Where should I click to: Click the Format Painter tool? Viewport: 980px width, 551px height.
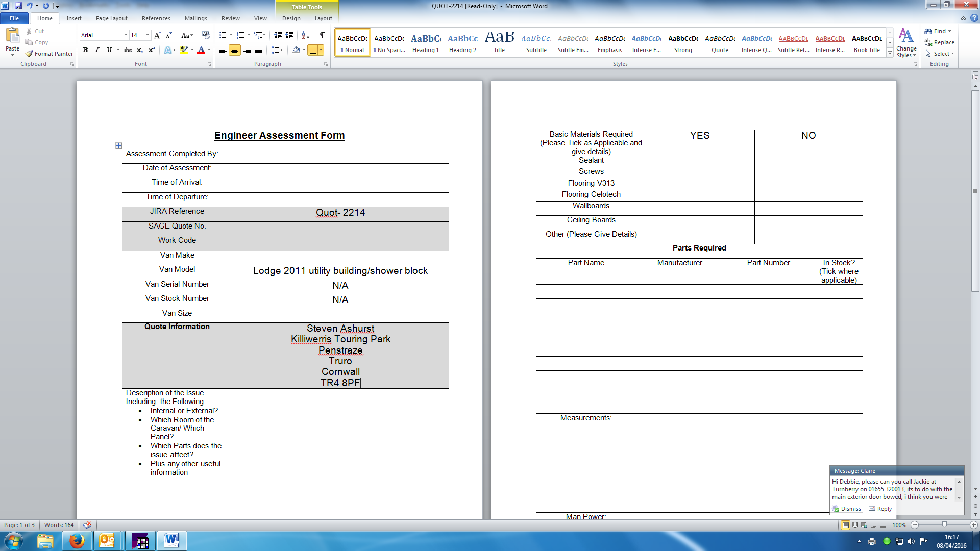(50, 54)
